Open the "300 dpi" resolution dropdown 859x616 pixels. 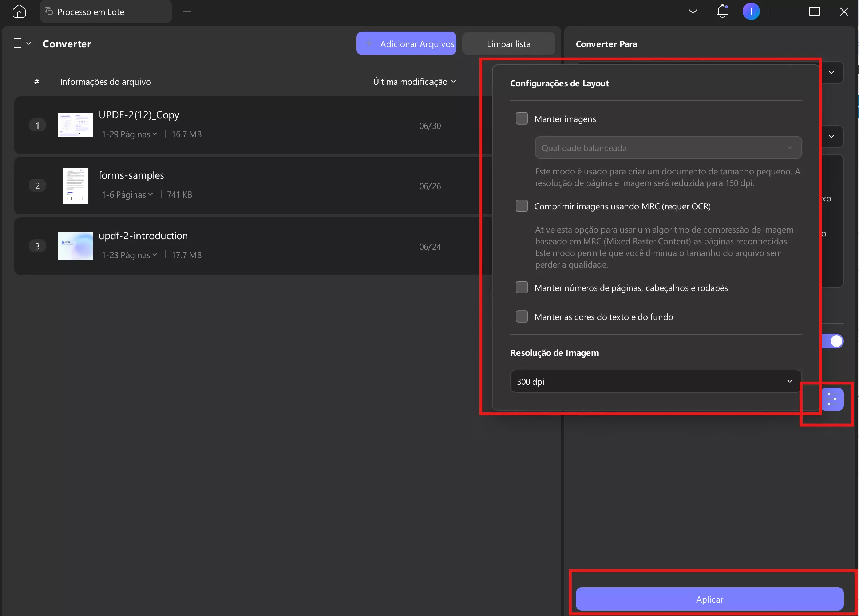[655, 382]
